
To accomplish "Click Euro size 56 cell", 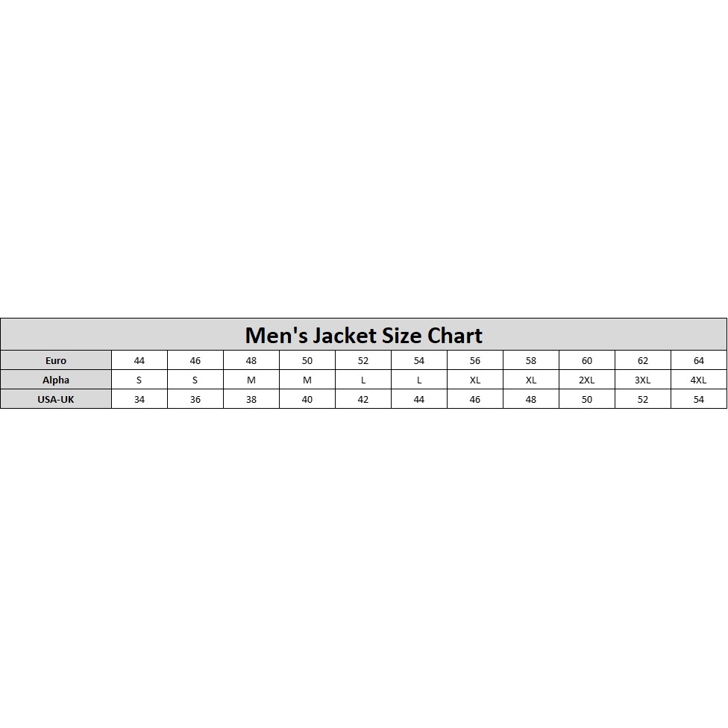I will 475,360.
